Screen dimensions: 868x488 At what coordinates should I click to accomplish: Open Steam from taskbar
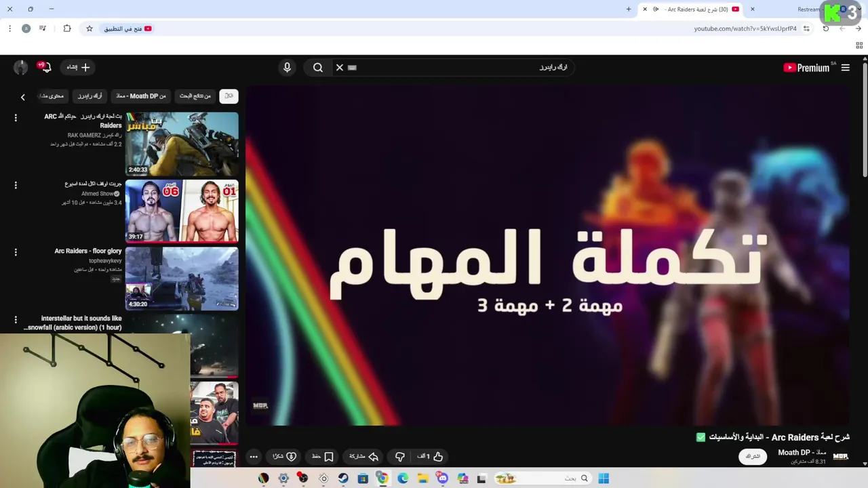(x=343, y=479)
